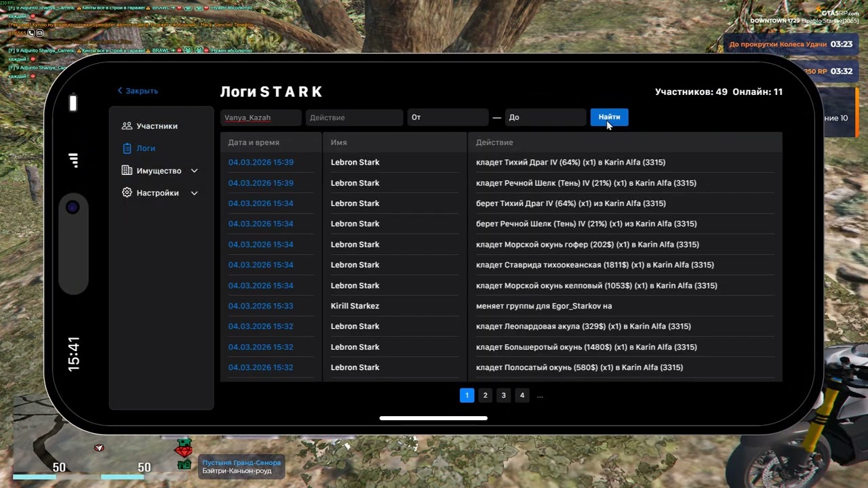Go to page 3 of logs
Viewport: 868px width, 488px height.
coord(503,395)
